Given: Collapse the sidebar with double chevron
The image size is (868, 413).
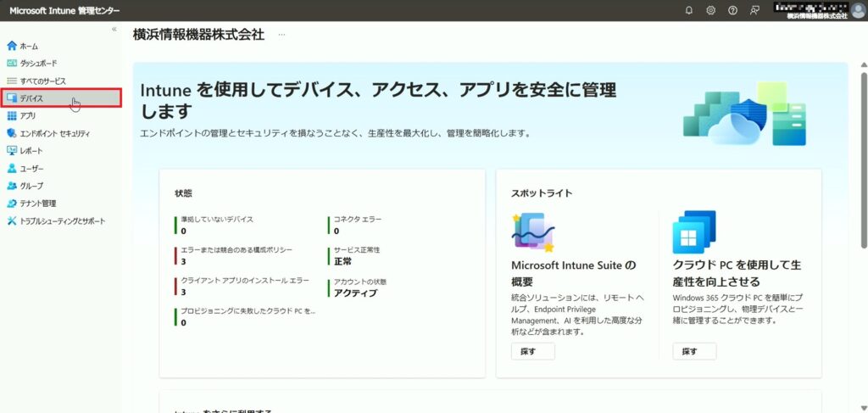Looking at the screenshot, I should pyautogui.click(x=114, y=29).
